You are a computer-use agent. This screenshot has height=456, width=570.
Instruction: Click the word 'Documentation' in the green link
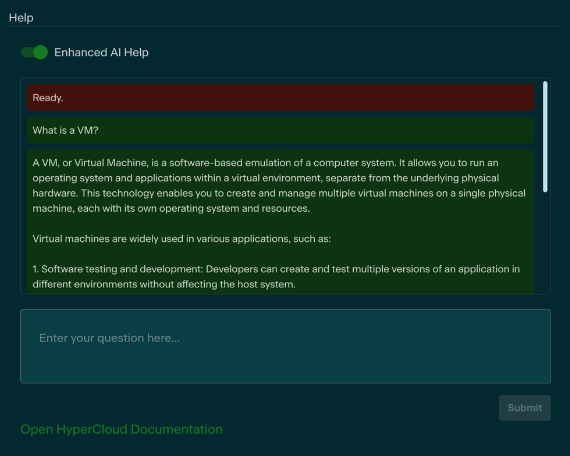pyautogui.click(x=176, y=429)
